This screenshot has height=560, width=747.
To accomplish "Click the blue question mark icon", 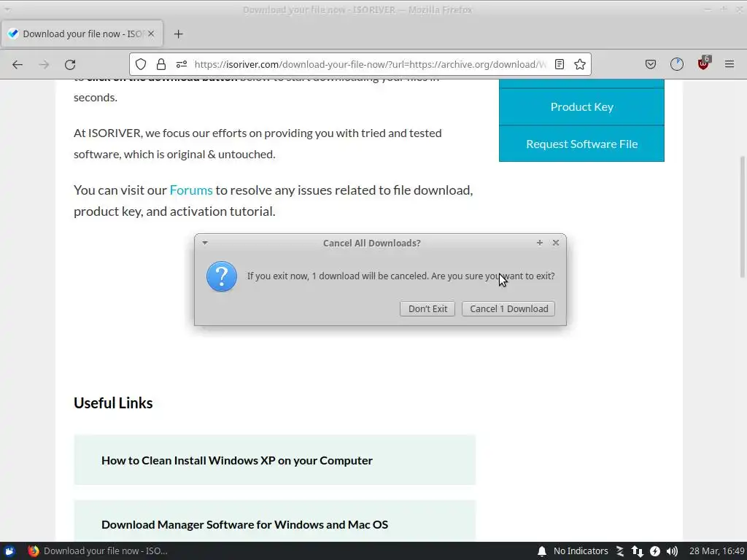I will [x=222, y=276].
